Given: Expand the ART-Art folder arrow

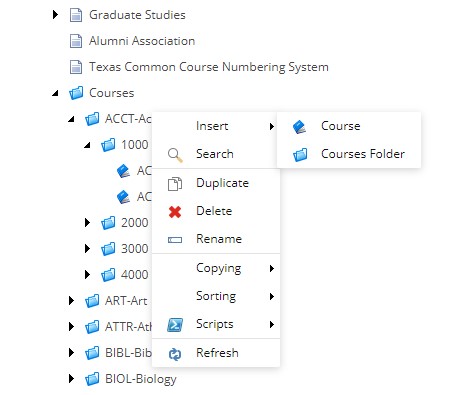Looking at the screenshot, I should (x=71, y=300).
